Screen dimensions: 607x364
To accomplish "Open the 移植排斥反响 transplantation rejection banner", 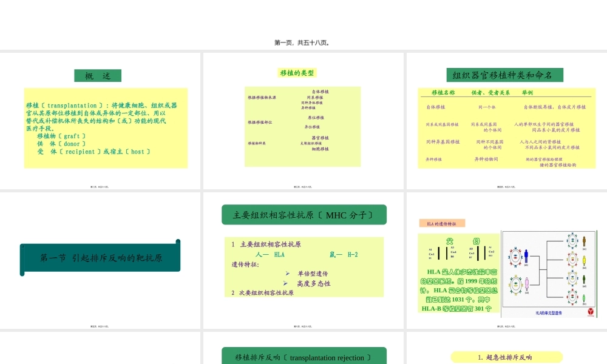I will coord(303,357).
